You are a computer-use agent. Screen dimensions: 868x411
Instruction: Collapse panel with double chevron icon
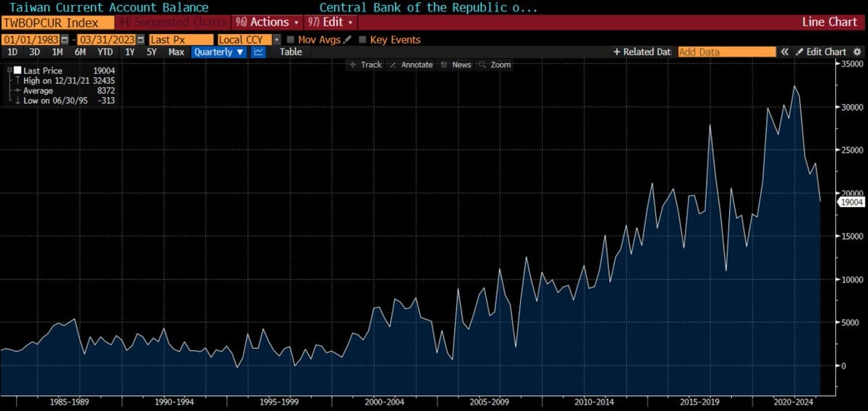(784, 52)
